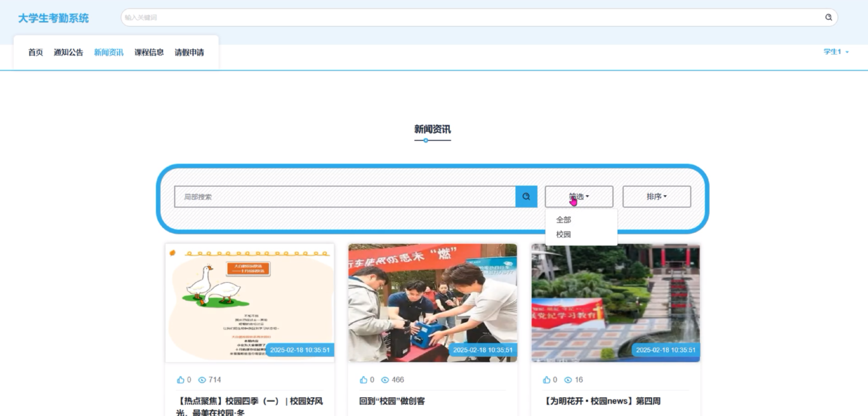Go to 通知公告 tab
Image resolution: width=868 pixels, height=416 pixels.
[68, 52]
